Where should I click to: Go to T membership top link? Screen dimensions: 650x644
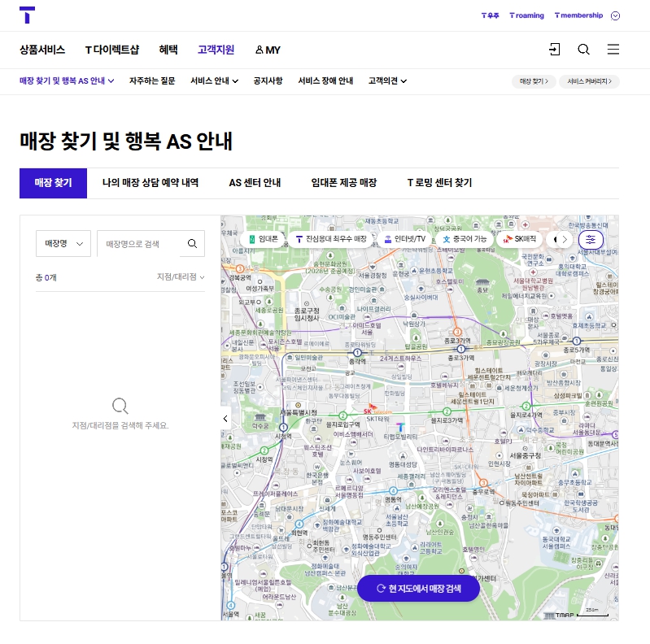pos(578,15)
